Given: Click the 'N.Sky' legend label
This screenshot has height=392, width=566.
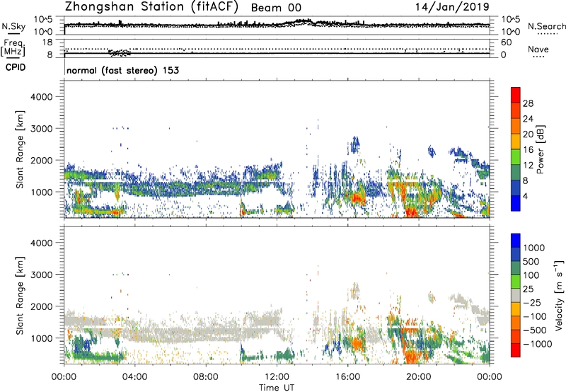Looking at the screenshot, I should tap(13, 26).
